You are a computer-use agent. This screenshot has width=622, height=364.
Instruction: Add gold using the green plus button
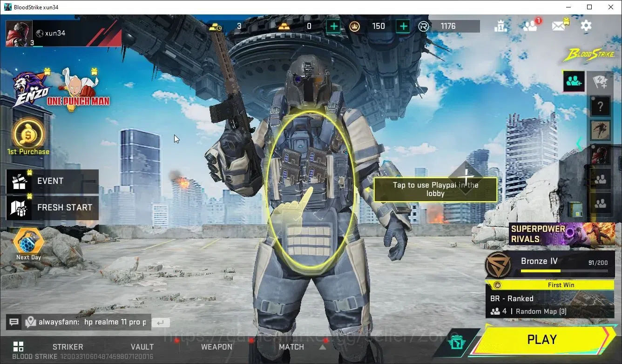(x=333, y=26)
